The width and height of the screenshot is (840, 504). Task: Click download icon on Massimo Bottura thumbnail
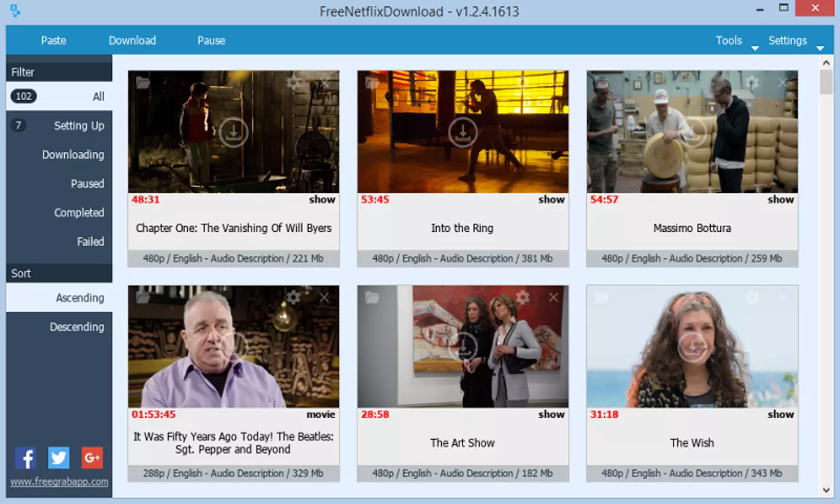click(693, 132)
